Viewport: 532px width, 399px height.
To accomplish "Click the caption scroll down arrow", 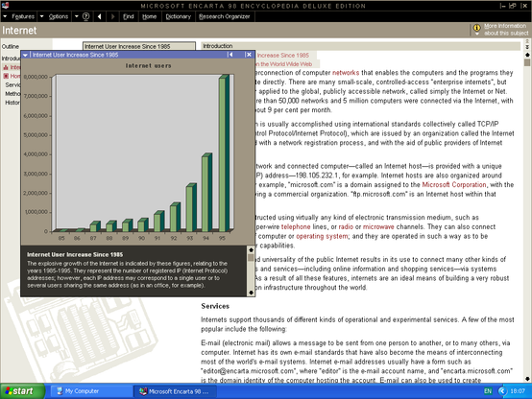I will pos(251,293).
